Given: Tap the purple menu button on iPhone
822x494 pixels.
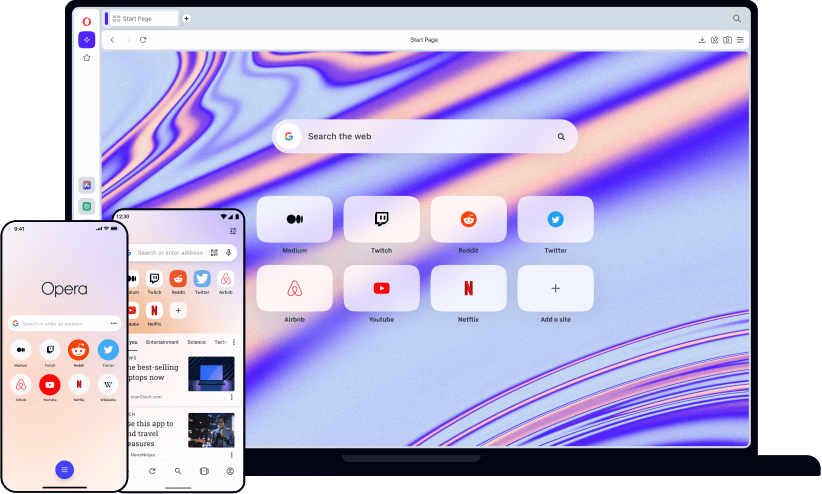Looking at the screenshot, I should [x=64, y=470].
